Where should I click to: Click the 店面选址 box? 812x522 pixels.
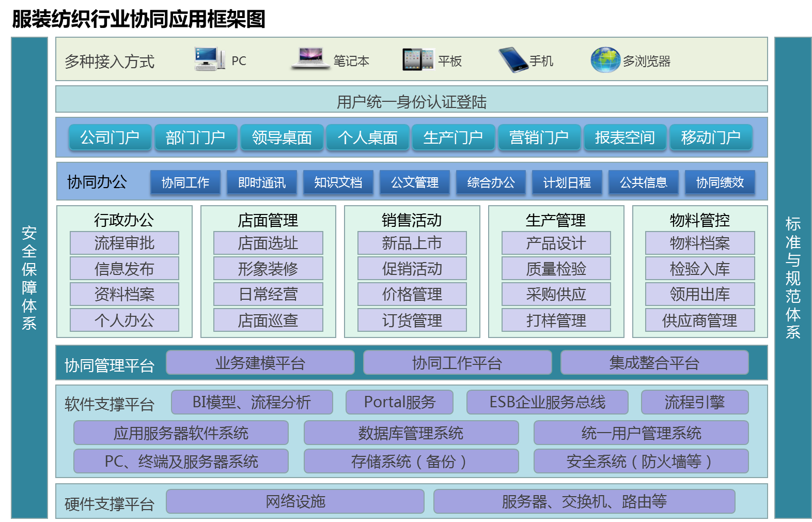coord(268,243)
